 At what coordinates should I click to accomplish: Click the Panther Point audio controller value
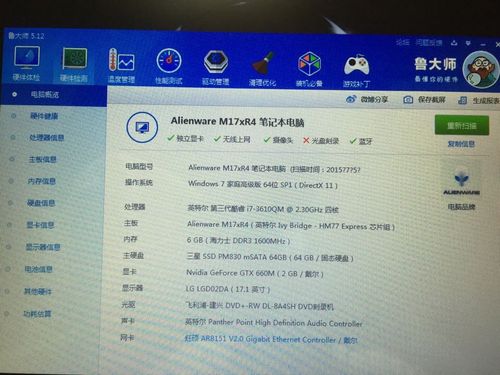click(273, 323)
